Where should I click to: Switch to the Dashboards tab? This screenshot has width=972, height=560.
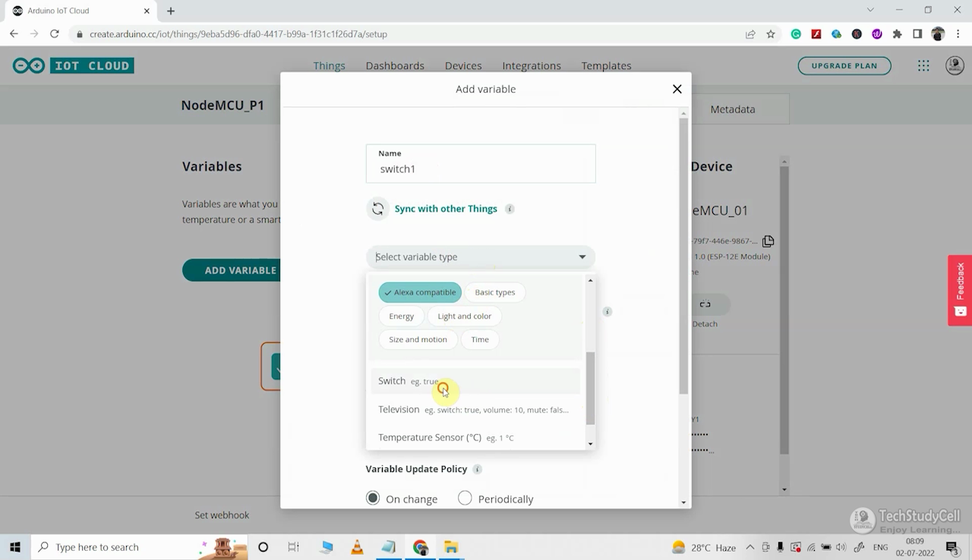coord(395,65)
